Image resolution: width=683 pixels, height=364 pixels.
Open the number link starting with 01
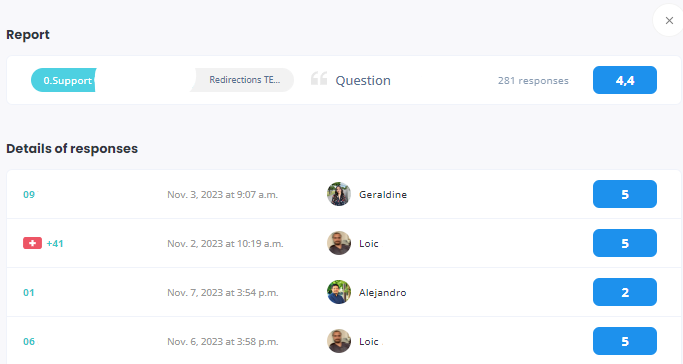(x=29, y=293)
